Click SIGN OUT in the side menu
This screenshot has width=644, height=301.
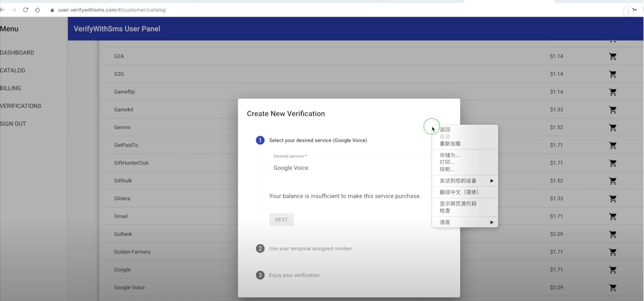coord(13,124)
